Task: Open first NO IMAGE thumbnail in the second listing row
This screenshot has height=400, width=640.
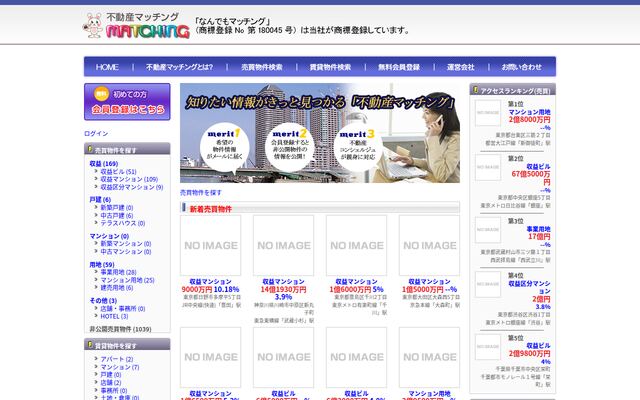Action: pos(211,357)
